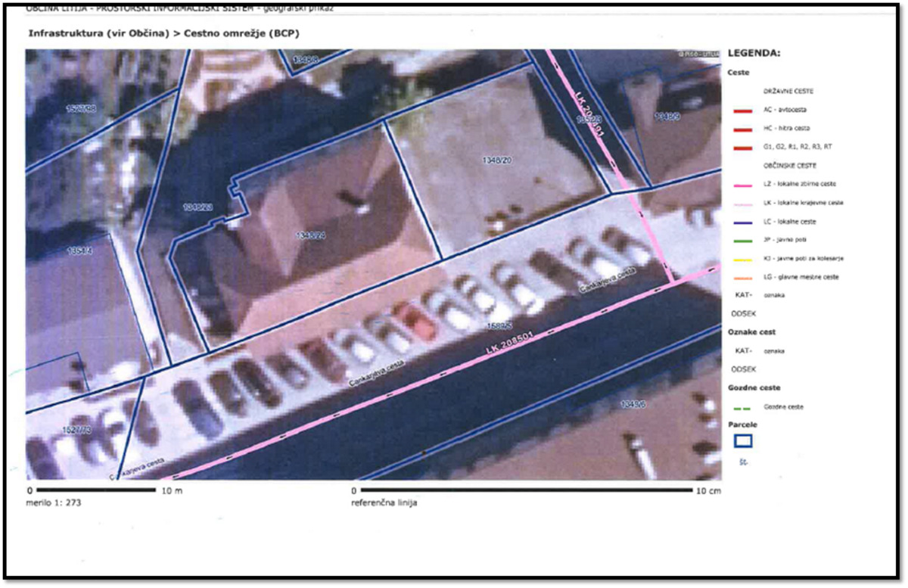
Task: Click the green JP - javne poti swatch
Action: tap(742, 241)
